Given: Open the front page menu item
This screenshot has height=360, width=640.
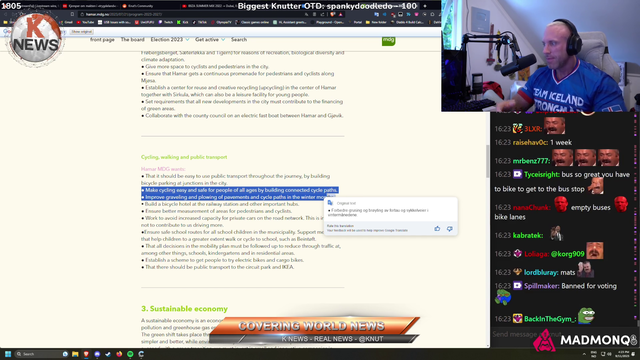Looking at the screenshot, I should pos(102,40).
